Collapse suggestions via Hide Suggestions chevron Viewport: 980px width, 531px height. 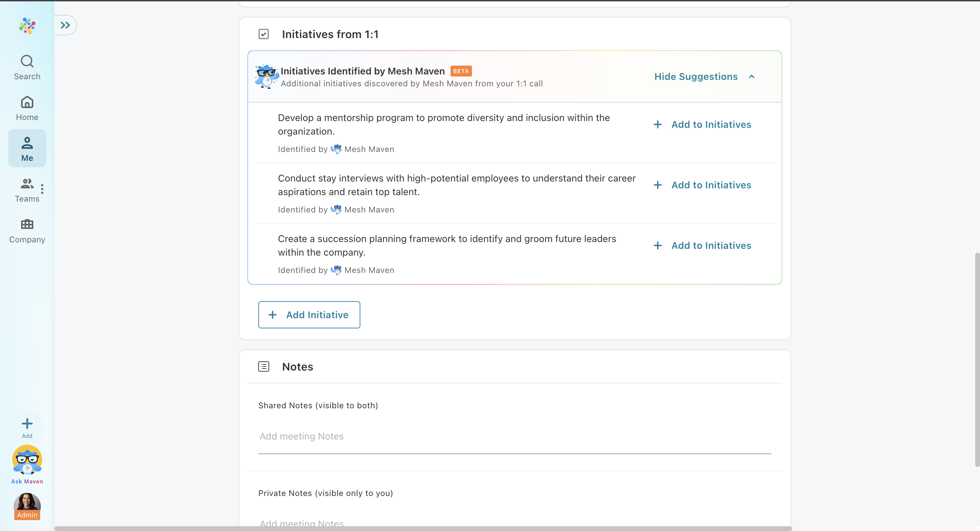[751, 76]
